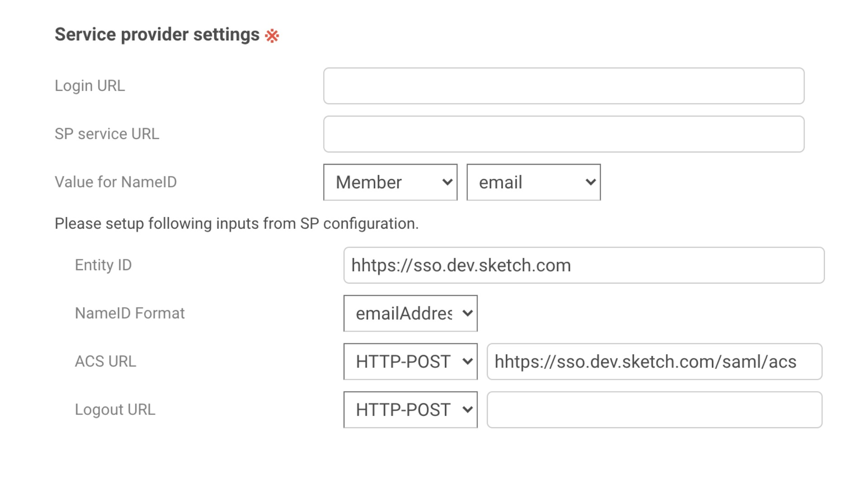868x500 pixels.
Task: Open the email attribute dropdown
Action: (533, 182)
